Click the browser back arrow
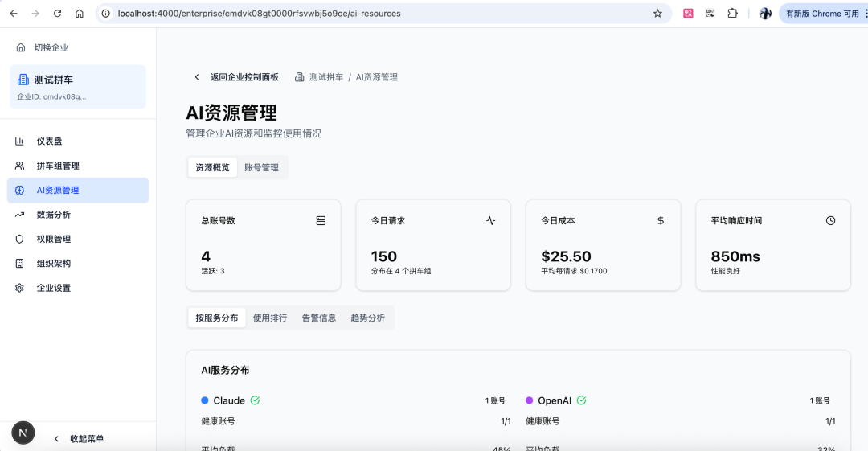 pyautogui.click(x=14, y=14)
